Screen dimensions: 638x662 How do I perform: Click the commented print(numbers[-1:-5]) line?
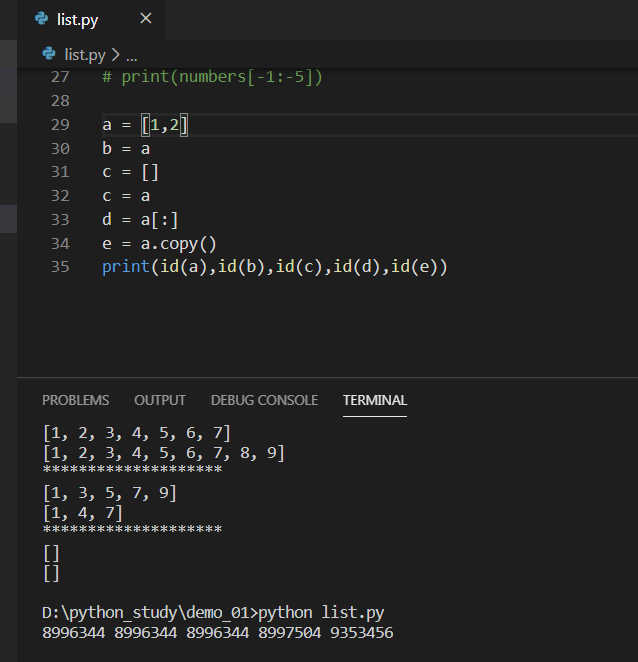(212, 77)
